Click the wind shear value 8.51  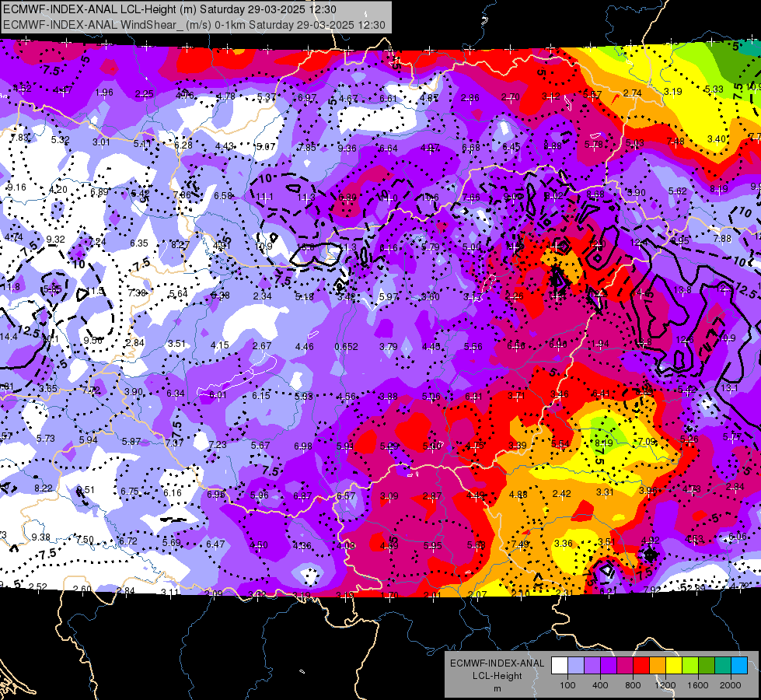coord(86,490)
